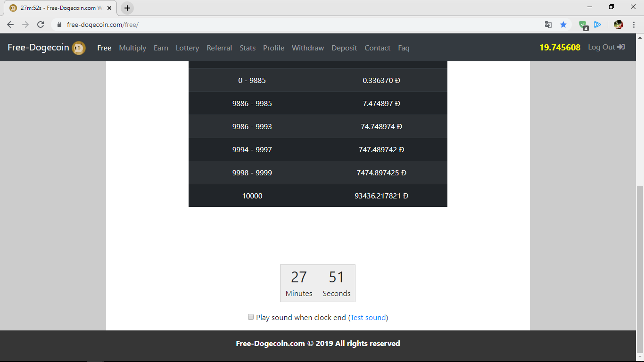Image resolution: width=644 pixels, height=362 pixels.
Task: Click the 0.336370 Đ payout cell
Action: [381, 80]
